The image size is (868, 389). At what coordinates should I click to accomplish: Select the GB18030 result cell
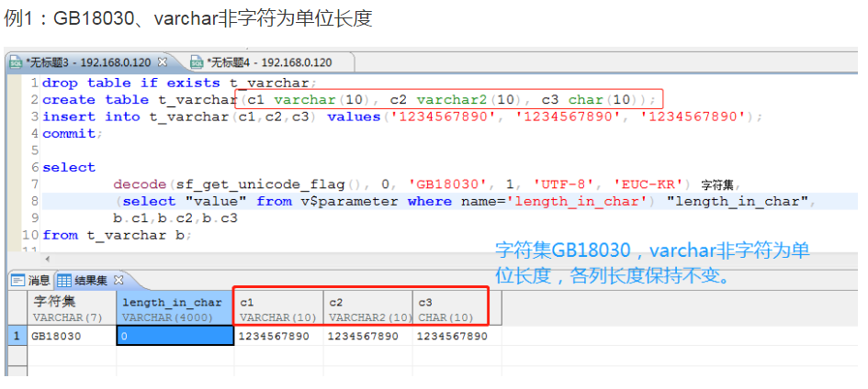pos(72,336)
